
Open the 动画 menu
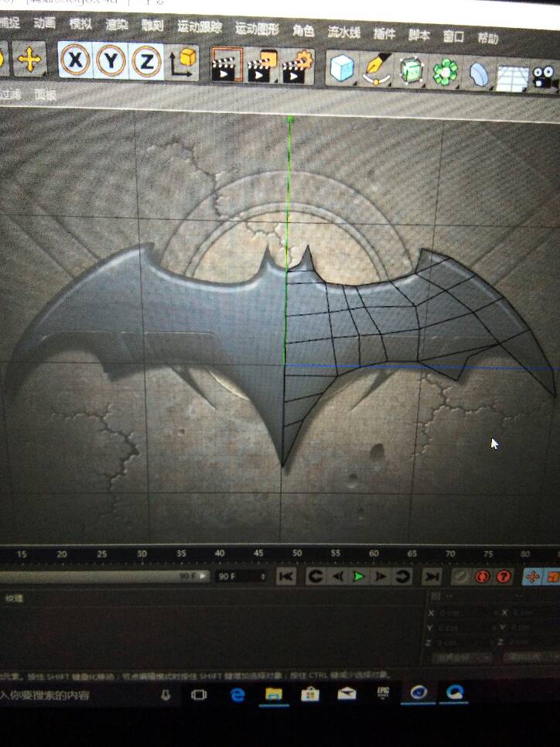(x=45, y=22)
